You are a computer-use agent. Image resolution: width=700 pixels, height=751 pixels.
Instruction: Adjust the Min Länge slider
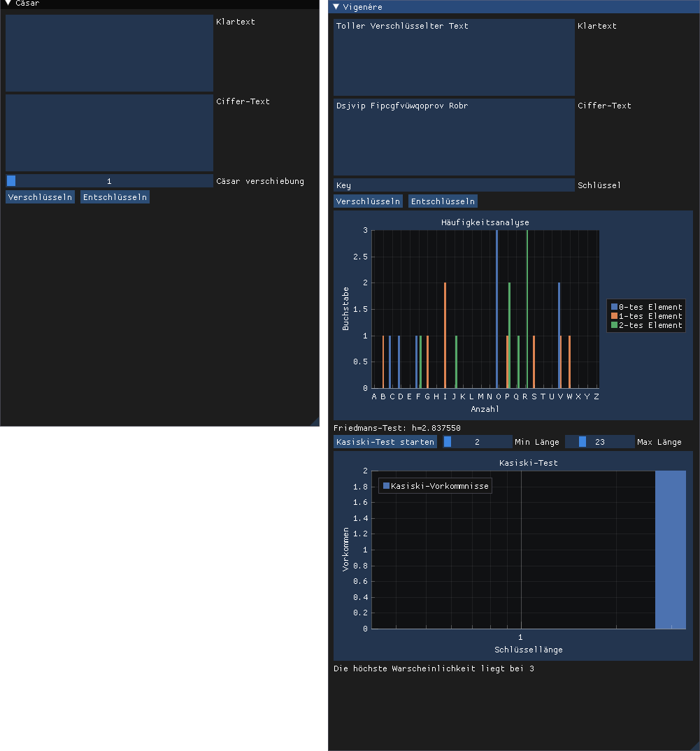pyautogui.click(x=477, y=442)
